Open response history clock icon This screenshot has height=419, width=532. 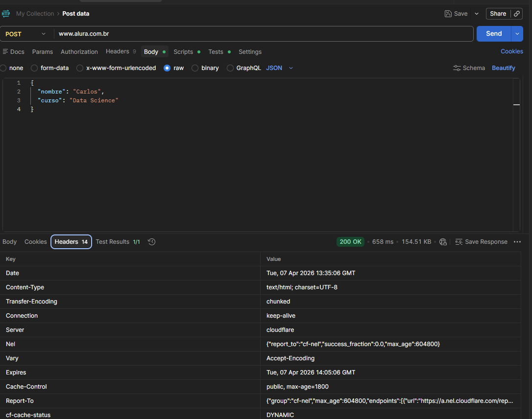tap(152, 242)
